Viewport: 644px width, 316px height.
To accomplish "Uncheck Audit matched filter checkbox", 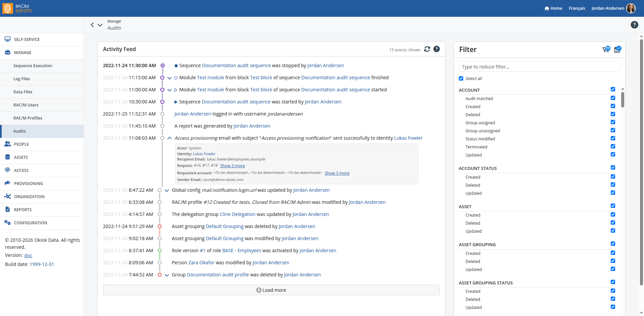I will pyautogui.click(x=613, y=98).
